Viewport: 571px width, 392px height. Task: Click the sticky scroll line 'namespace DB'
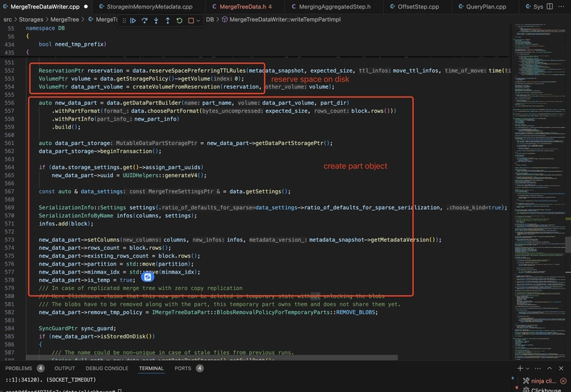tap(45, 28)
